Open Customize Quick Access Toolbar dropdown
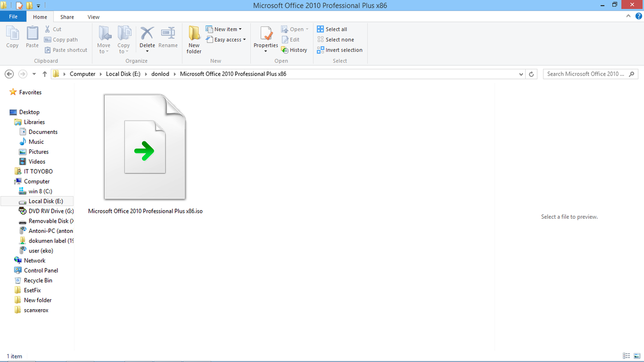The width and height of the screenshot is (644, 362). [39, 6]
